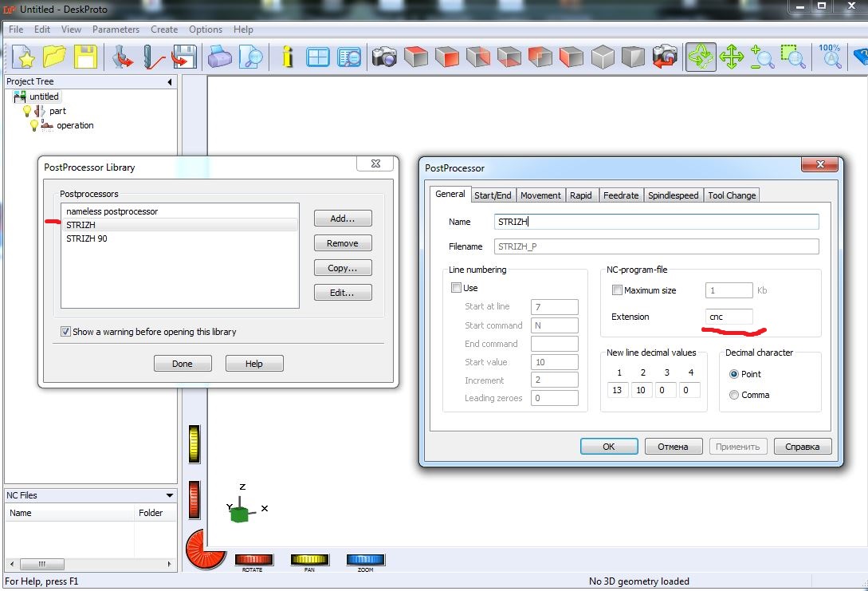868x591 pixels.
Task: Click OK in the PostProcessor dialog
Action: click(x=608, y=447)
